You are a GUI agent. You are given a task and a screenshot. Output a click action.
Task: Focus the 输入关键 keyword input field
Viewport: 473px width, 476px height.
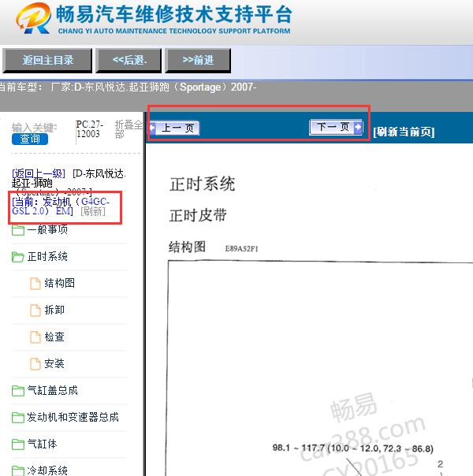(x=34, y=128)
